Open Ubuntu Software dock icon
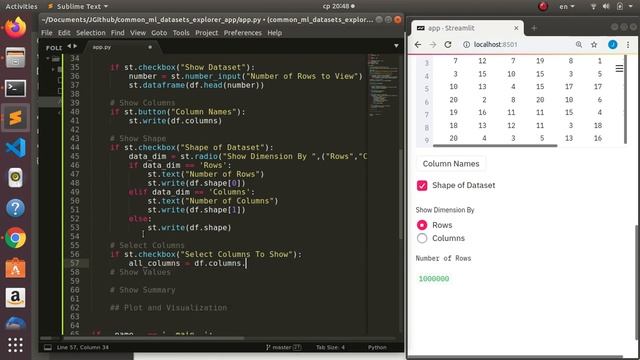 (x=16, y=268)
